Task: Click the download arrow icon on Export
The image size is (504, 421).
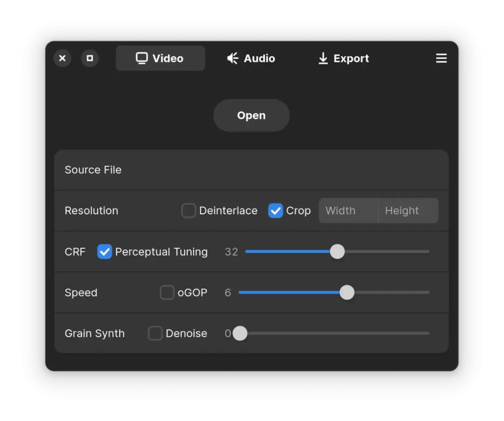Action: [x=323, y=58]
